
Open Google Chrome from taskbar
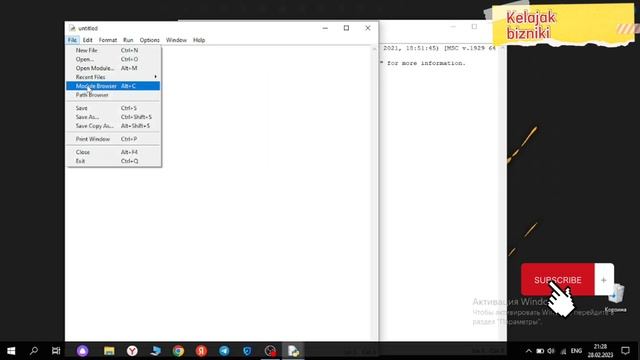[178, 351]
